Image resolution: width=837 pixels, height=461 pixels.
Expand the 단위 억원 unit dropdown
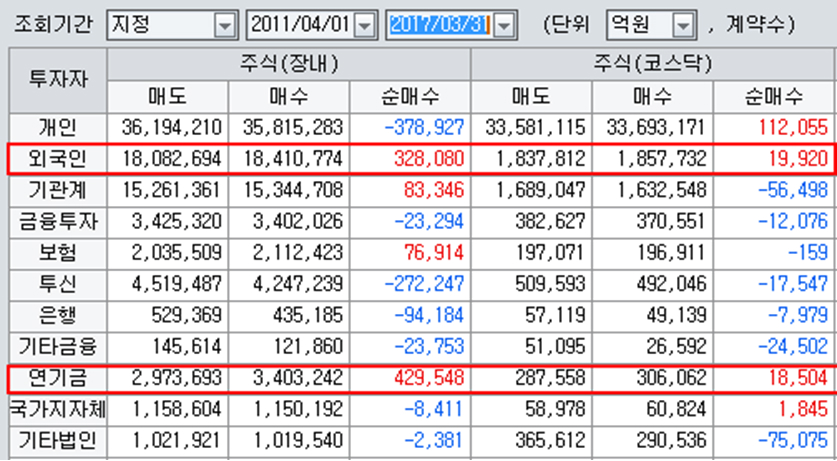click(x=683, y=25)
